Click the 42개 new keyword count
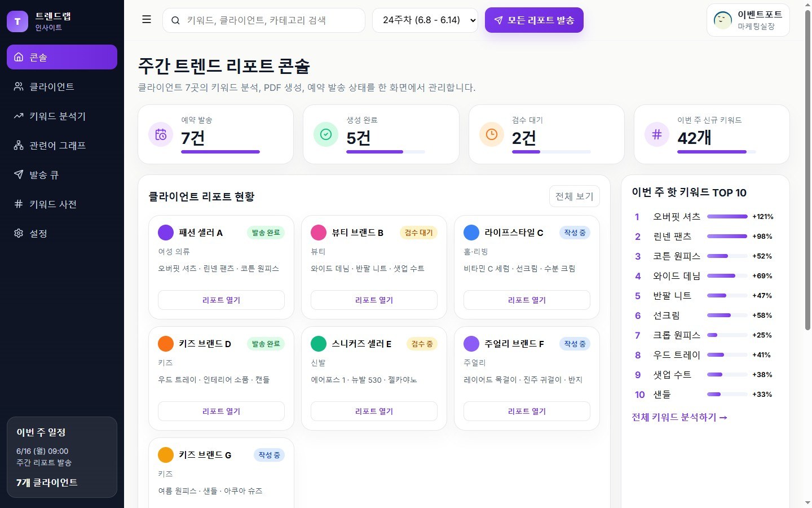The width and height of the screenshot is (812, 508). [x=694, y=138]
